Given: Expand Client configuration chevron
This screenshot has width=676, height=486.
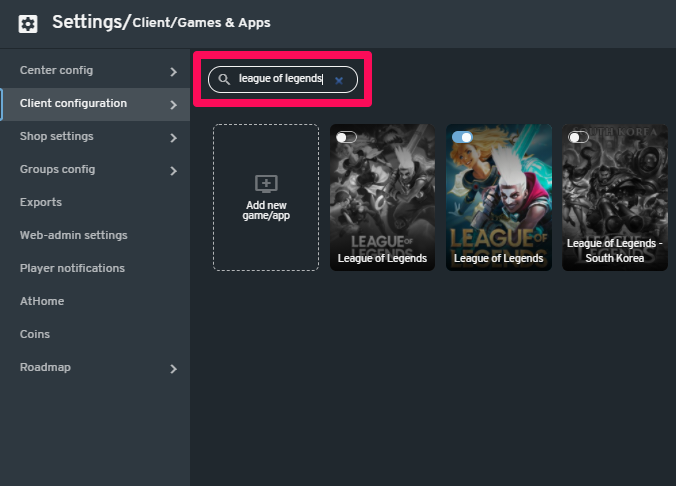Looking at the screenshot, I should point(173,105).
